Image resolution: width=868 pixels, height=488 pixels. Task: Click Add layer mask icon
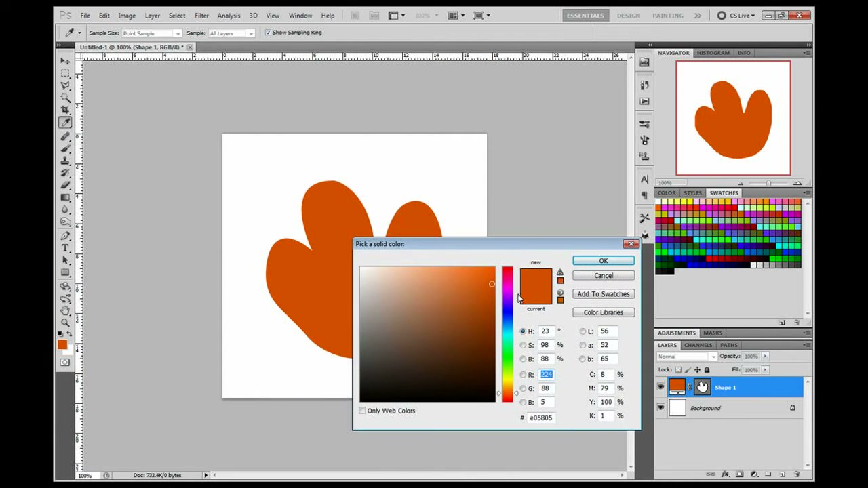click(x=740, y=474)
